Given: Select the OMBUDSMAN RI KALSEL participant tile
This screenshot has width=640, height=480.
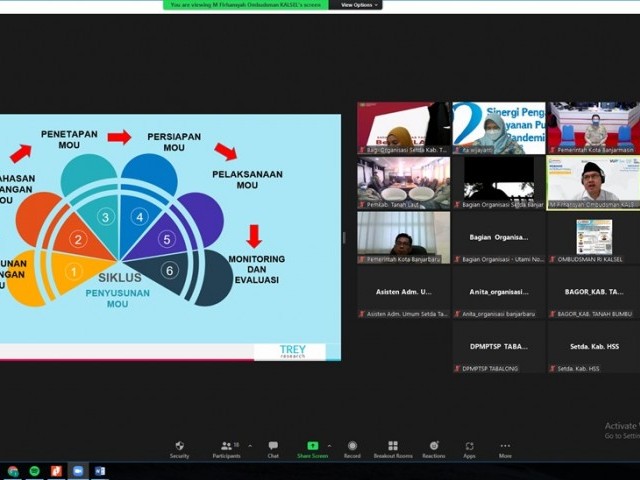Looking at the screenshot, I should pyautogui.click(x=593, y=237).
